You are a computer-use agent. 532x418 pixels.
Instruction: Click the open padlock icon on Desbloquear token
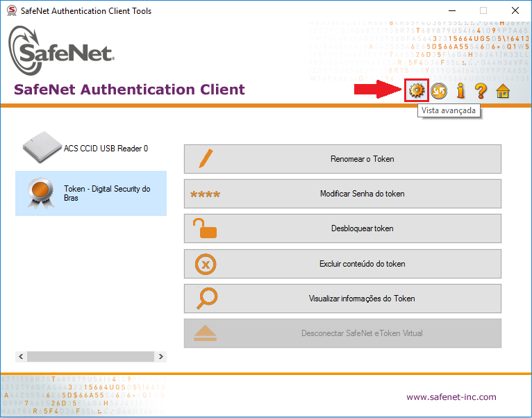205,228
